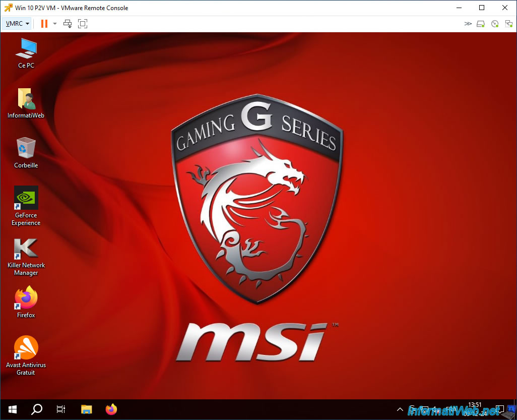Open the taskbar search magnifier
This screenshot has height=420, width=517.
[x=37, y=409]
